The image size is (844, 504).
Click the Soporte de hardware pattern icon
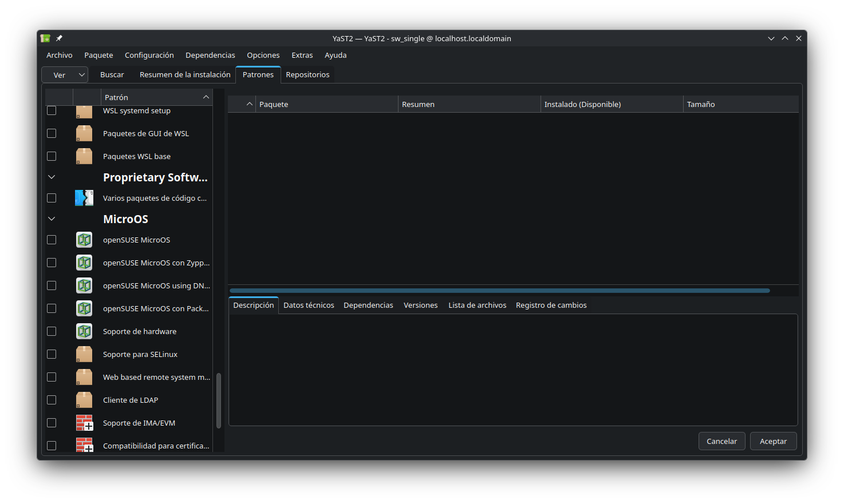84,331
